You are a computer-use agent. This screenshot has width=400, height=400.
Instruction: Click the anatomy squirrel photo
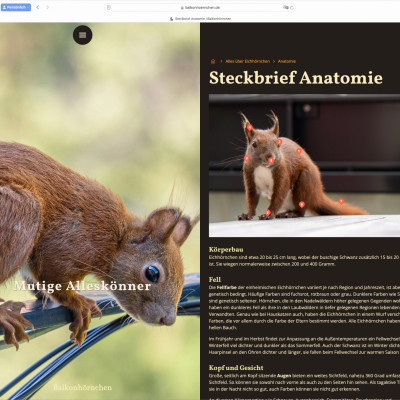point(304,165)
